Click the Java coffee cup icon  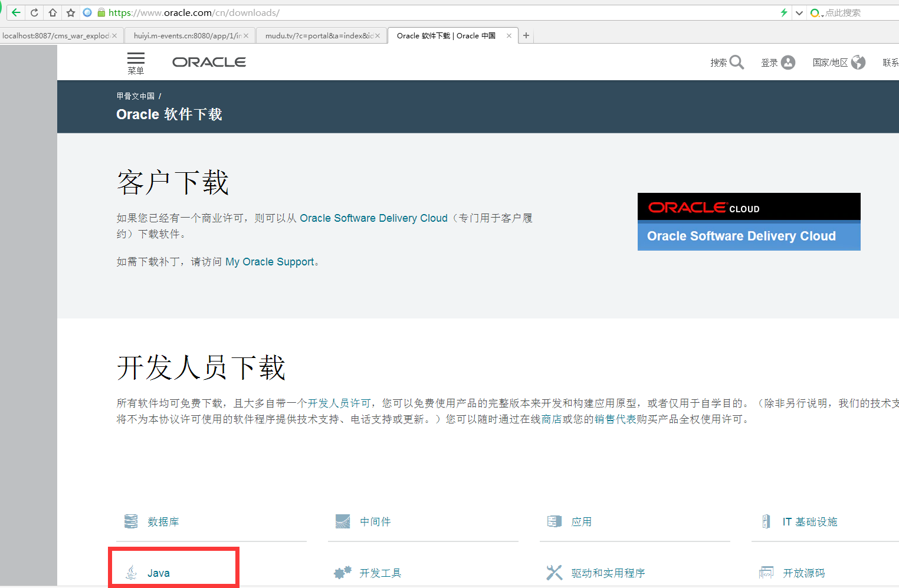tap(132, 573)
